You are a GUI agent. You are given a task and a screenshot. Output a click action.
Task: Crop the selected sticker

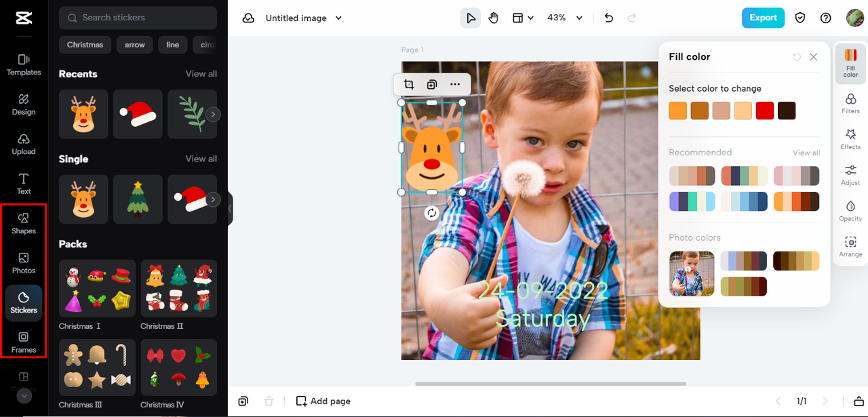coord(409,84)
